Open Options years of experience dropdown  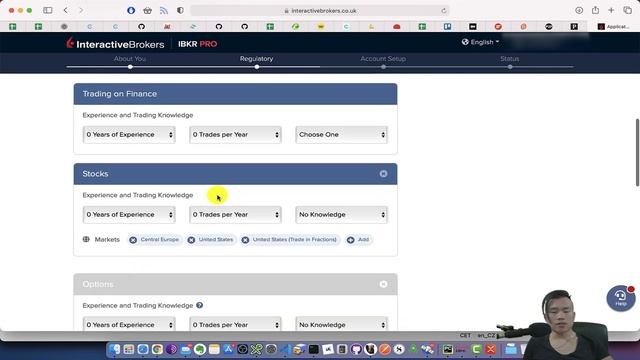click(x=129, y=324)
